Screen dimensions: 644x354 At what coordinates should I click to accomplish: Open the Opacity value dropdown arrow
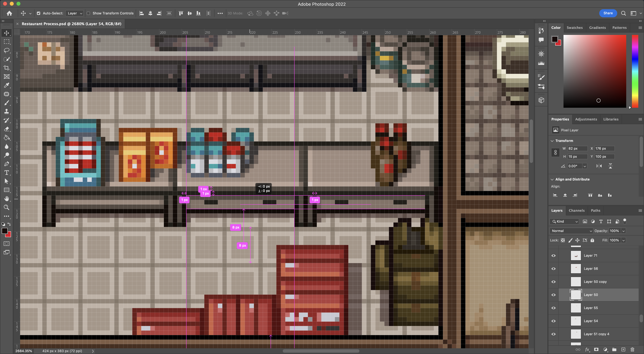click(x=624, y=231)
